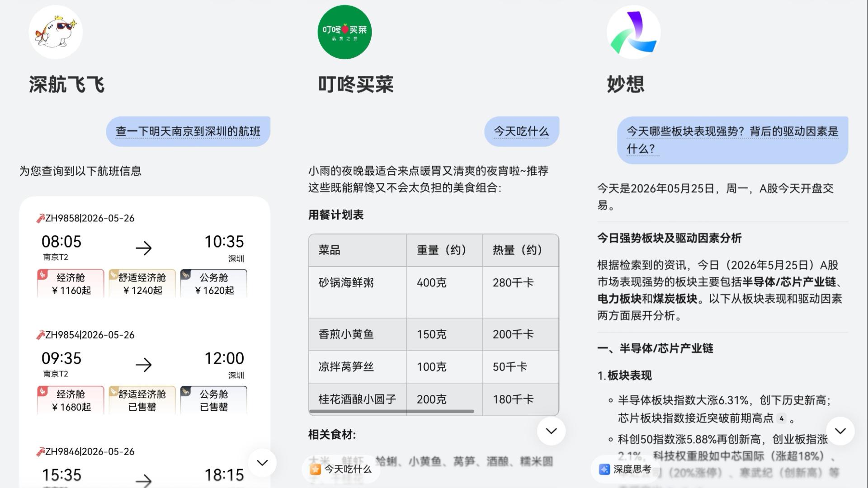Click the 妙想 assistant title

pyautogui.click(x=626, y=84)
